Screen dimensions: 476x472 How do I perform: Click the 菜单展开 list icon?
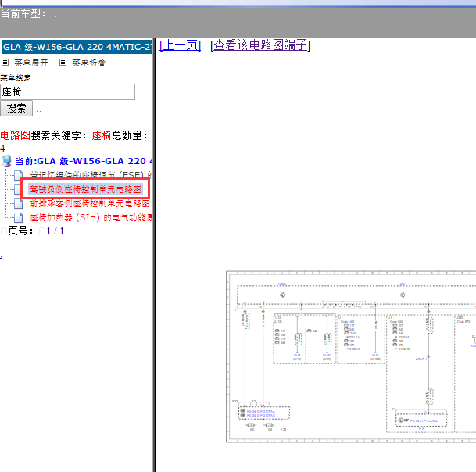[5, 63]
